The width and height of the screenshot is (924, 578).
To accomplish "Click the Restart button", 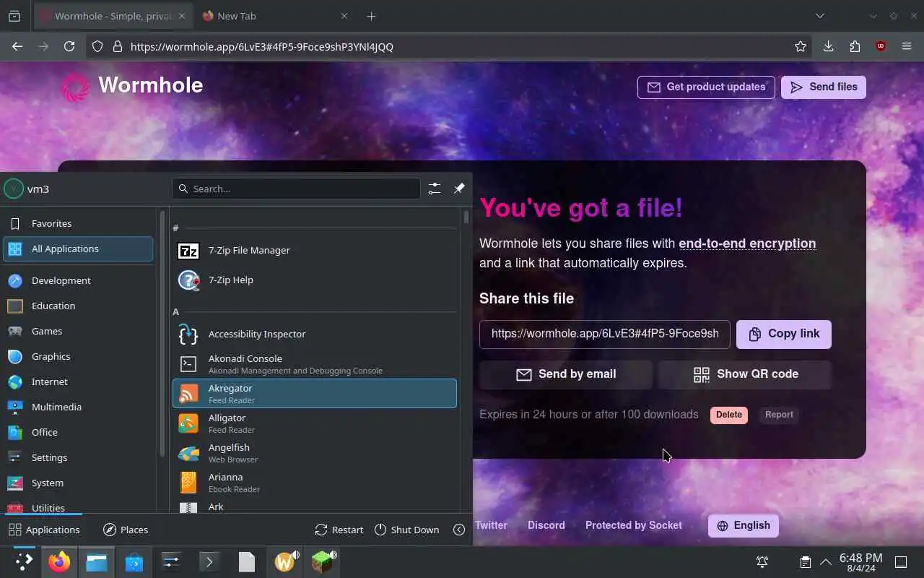I will [x=339, y=530].
